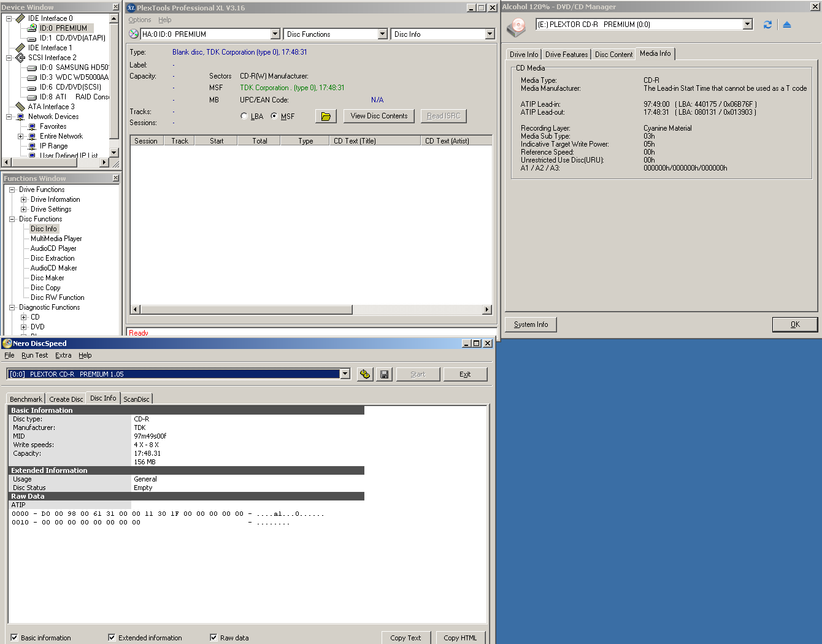Open the HA:0 ID:0 PREMIUM drive dropdown
The width and height of the screenshot is (822, 644).
click(275, 34)
